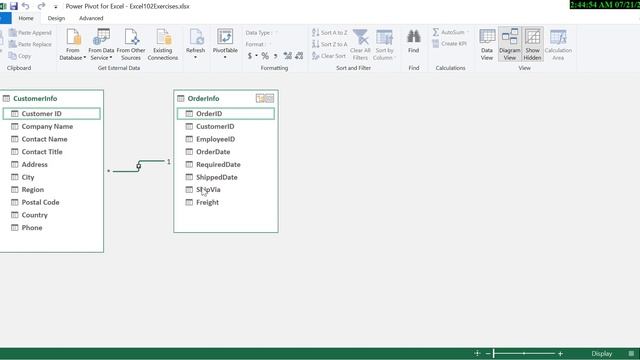The height and width of the screenshot is (360, 640).
Task: Click increase decimal places icon
Action: pyautogui.click(x=288, y=56)
